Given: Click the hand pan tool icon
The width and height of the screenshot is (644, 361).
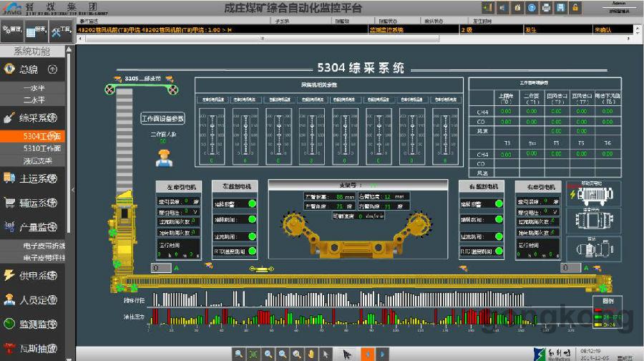Looking at the screenshot, I should coord(311,354).
